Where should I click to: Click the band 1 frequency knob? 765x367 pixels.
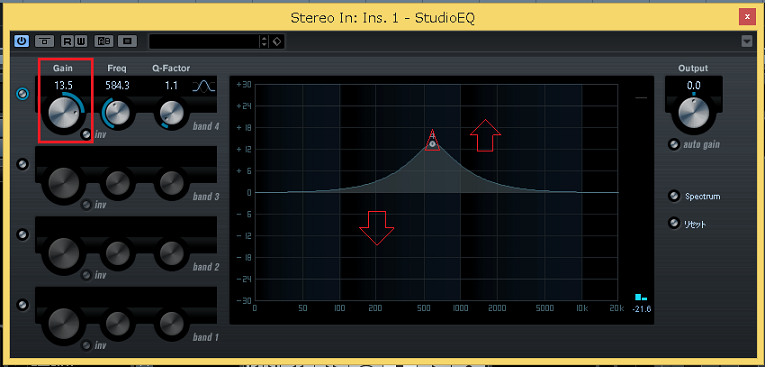pyautogui.click(x=118, y=323)
